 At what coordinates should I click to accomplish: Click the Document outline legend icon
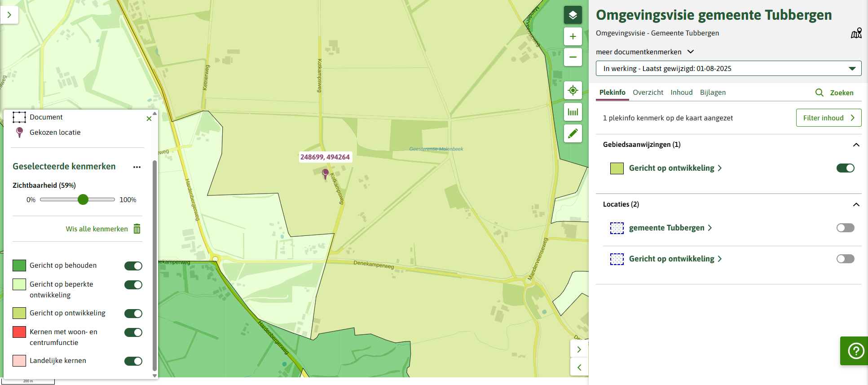(x=19, y=117)
